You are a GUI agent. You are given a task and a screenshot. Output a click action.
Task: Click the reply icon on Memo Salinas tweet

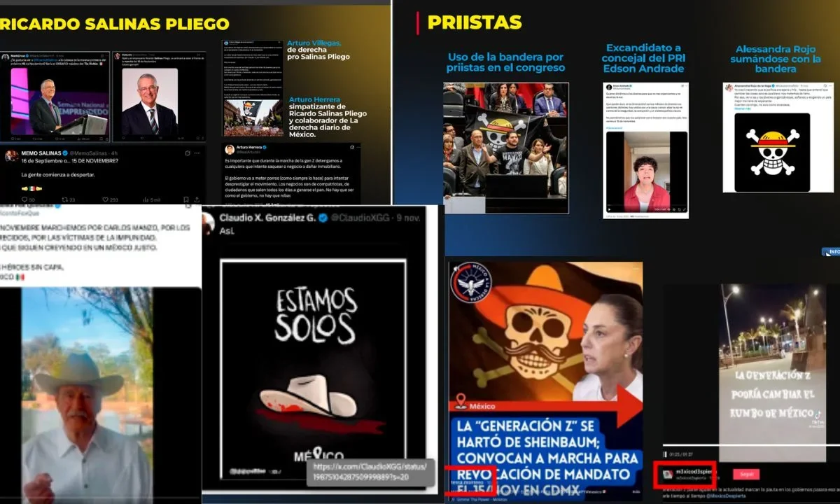point(24,199)
